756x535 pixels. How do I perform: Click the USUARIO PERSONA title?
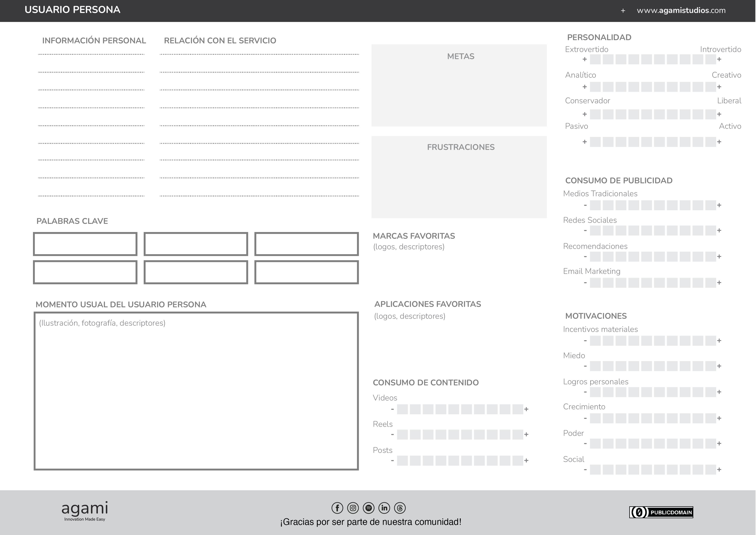(72, 10)
